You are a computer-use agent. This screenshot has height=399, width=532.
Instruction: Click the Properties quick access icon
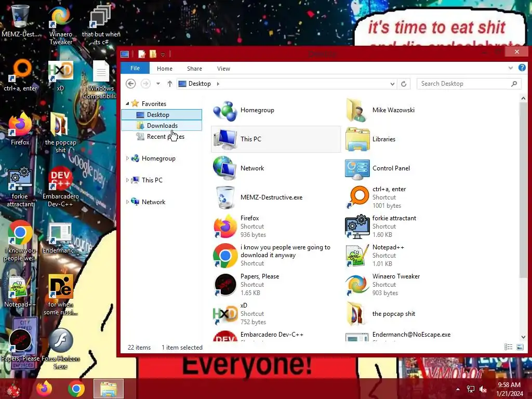(142, 54)
